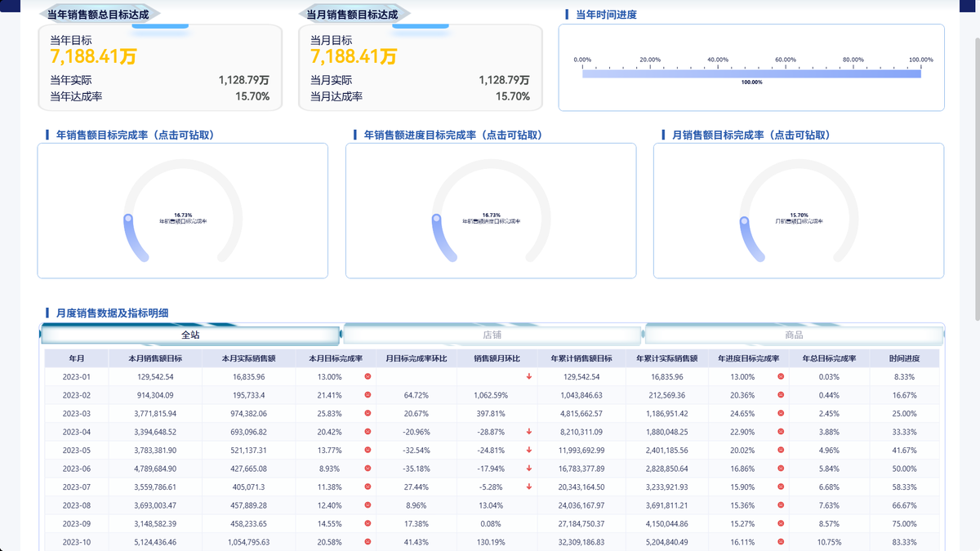Click red status icon beside 8.93%
Image resolution: width=980 pixels, height=551 pixels.
[x=367, y=469]
